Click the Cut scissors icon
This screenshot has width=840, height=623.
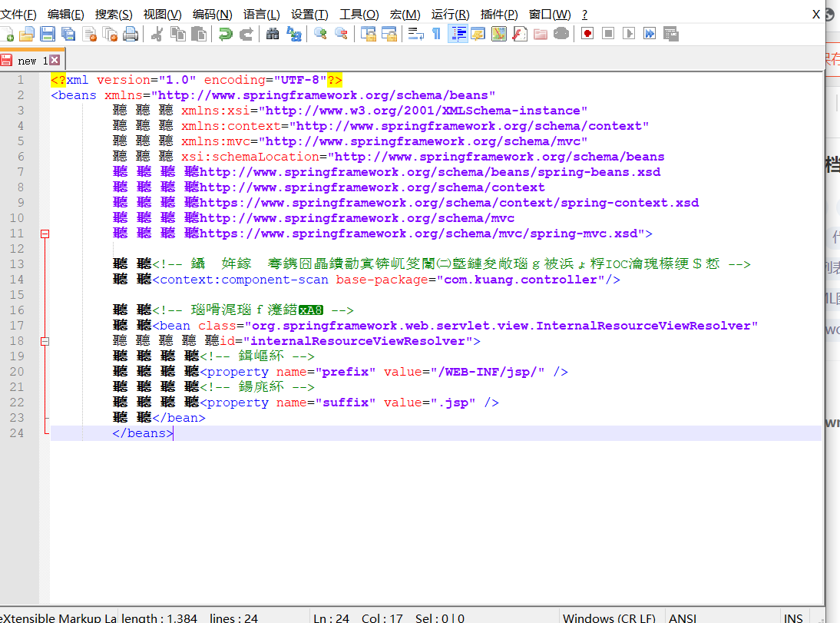tap(157, 35)
